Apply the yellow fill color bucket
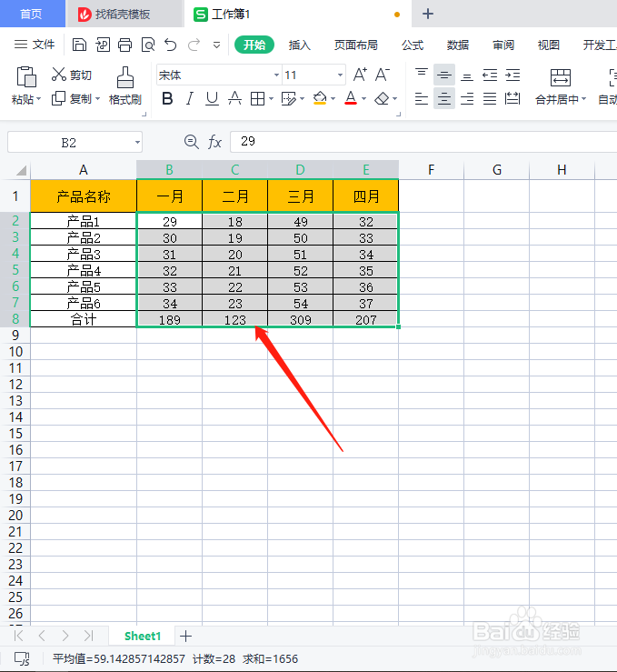The height and width of the screenshot is (672, 617). (x=320, y=99)
